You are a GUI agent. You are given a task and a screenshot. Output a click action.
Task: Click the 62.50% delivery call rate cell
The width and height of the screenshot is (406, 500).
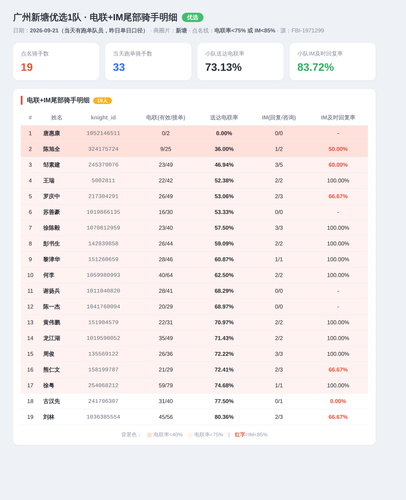coord(224,275)
